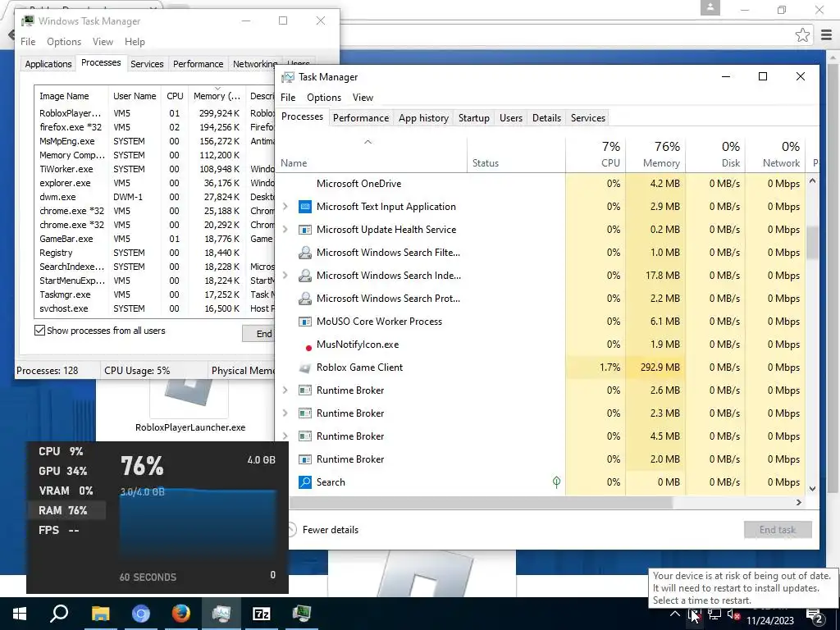Open taskbar search magnifier
Screen dimensions: 840x630
59,614
